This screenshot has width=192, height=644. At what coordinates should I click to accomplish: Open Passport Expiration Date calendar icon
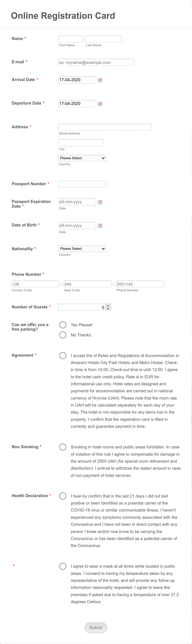coord(100,202)
